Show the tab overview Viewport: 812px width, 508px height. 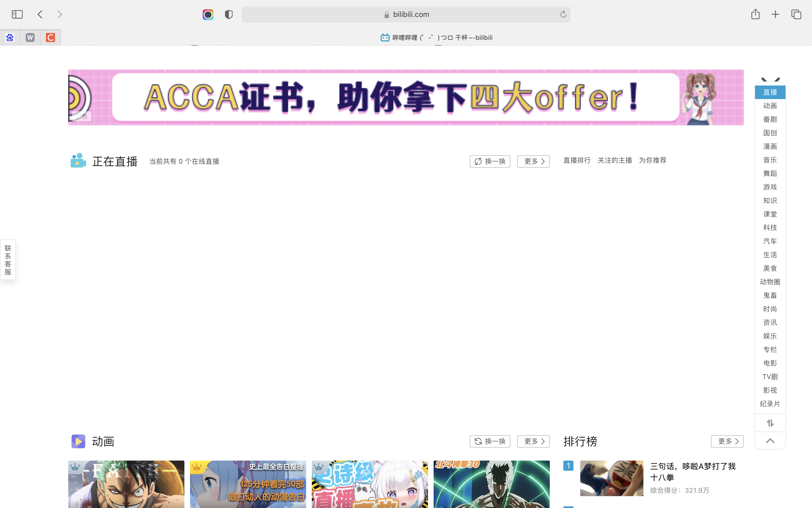pyautogui.click(x=796, y=14)
